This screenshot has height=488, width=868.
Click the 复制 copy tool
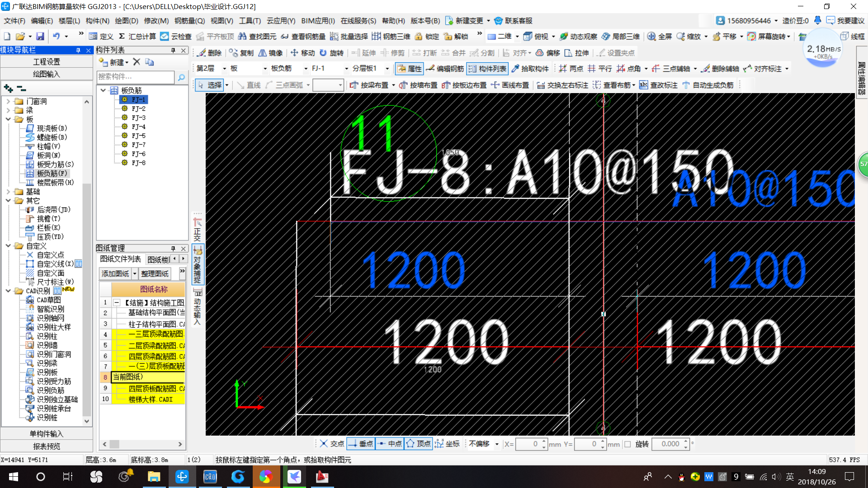click(241, 53)
